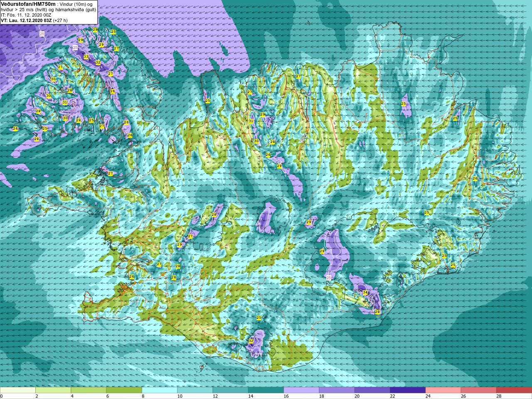The width and height of the screenshot is (532, 399).
Task: Select the "8" tick label on the legend
Action: pyautogui.click(x=143, y=396)
